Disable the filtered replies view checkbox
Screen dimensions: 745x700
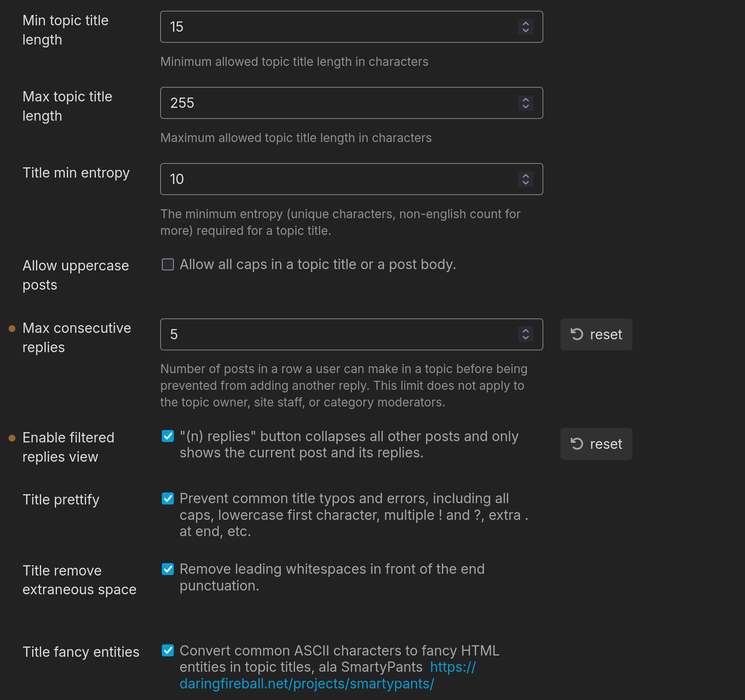(168, 436)
